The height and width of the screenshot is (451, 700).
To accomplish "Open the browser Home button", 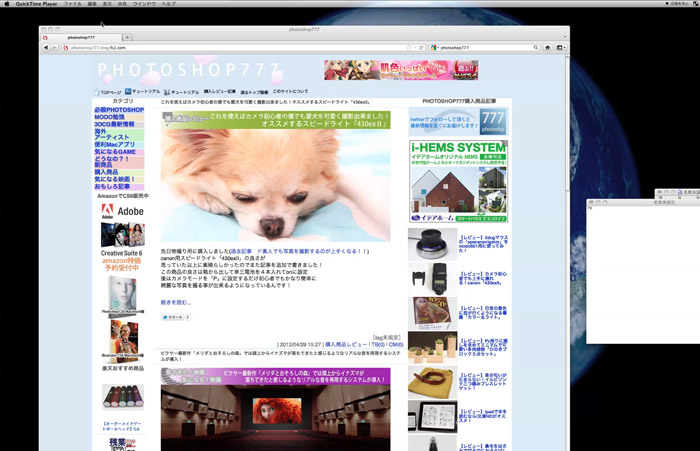I will tap(547, 47).
